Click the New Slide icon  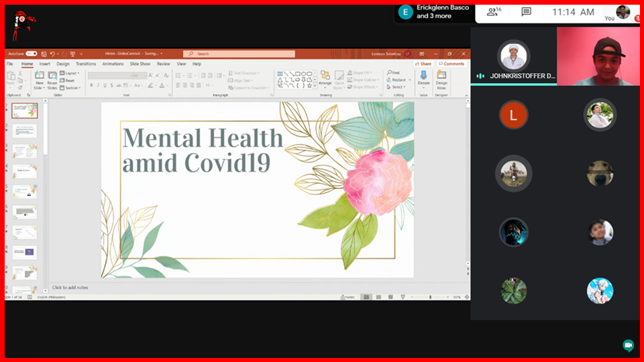[40, 78]
